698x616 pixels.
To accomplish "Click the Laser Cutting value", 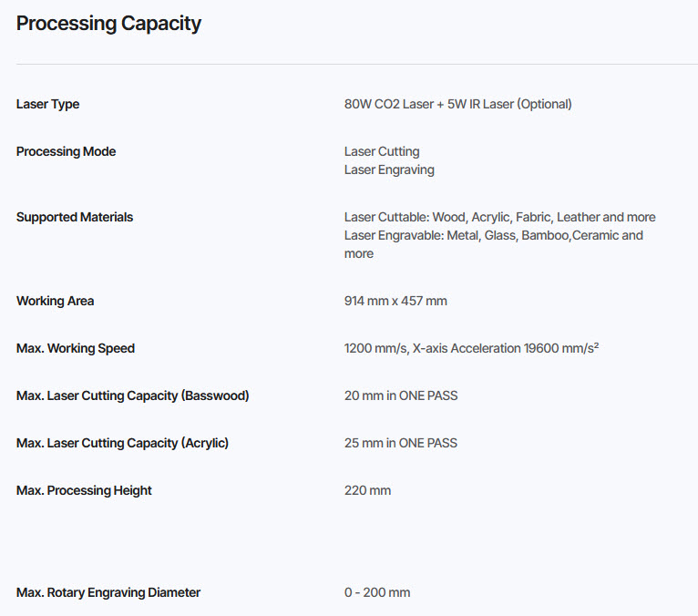I will click(x=382, y=151).
